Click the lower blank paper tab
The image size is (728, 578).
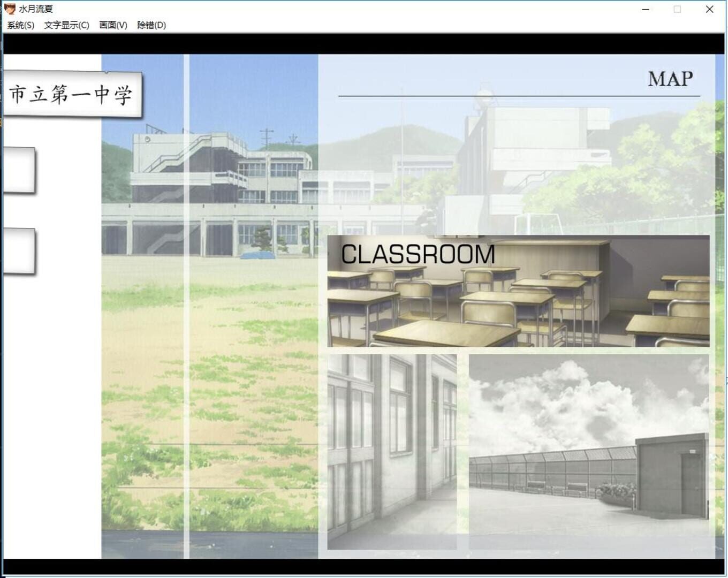(19, 252)
